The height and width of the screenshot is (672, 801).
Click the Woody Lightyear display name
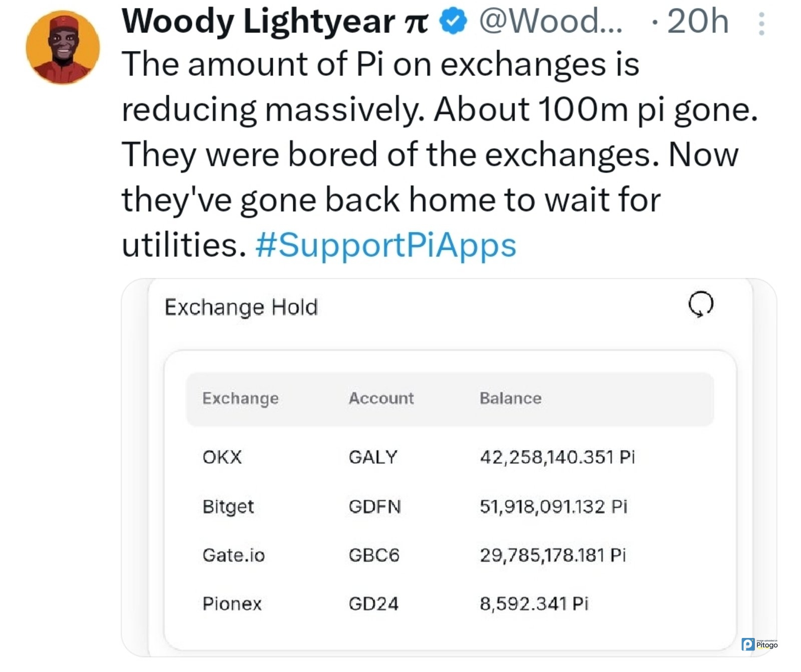pos(275,22)
